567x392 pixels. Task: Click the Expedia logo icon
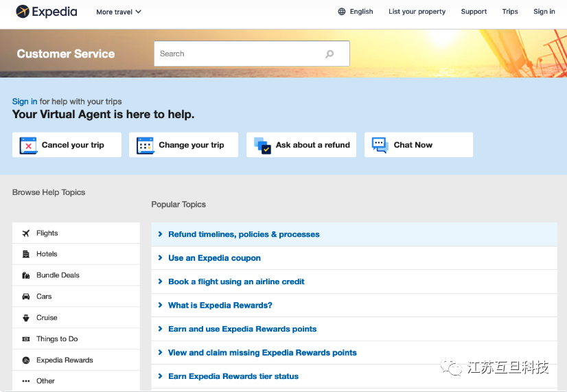[x=23, y=12]
